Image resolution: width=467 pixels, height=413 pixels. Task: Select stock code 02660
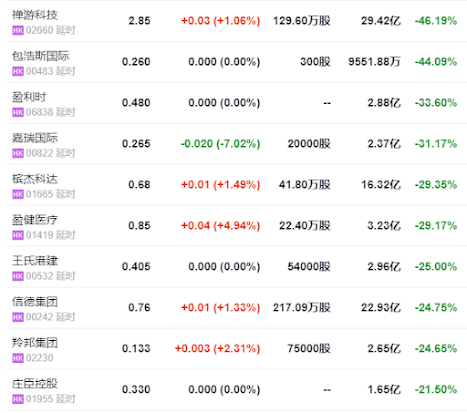point(39,31)
